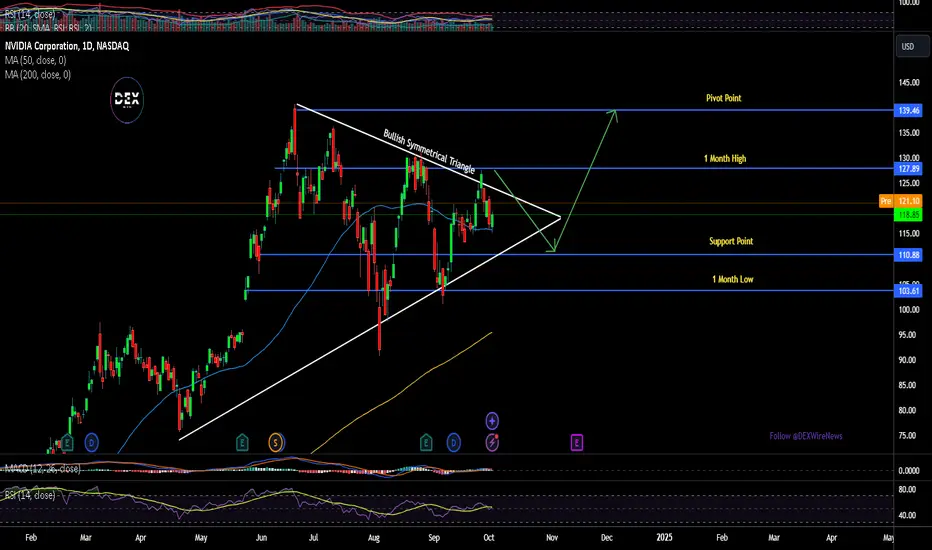Image resolution: width=932 pixels, height=550 pixels.
Task: Click 115.00 on the price scale
Action: [909, 234]
